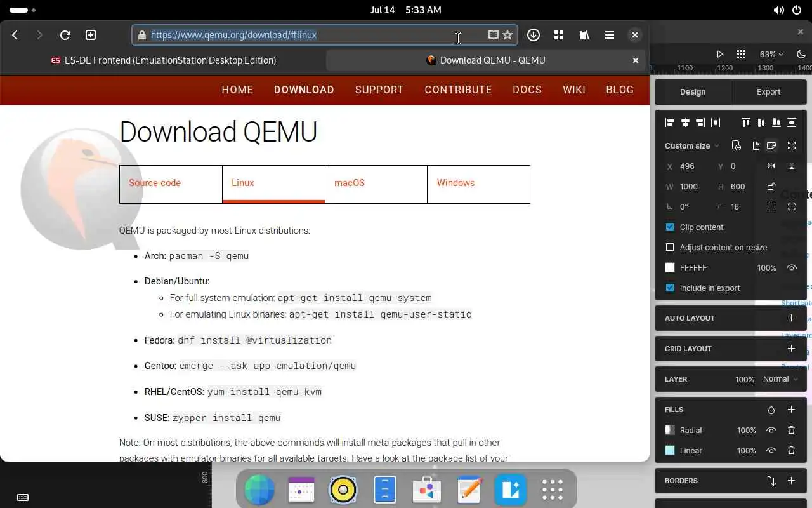Image resolution: width=812 pixels, height=508 pixels.
Task: Click the FFFFFF background color swatch
Action: pos(670,267)
